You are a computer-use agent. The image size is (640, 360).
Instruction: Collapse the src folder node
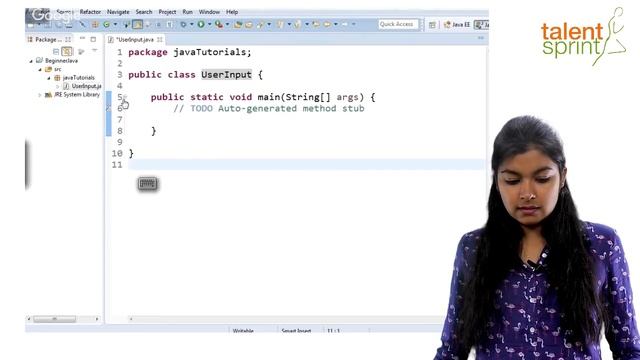40,69
